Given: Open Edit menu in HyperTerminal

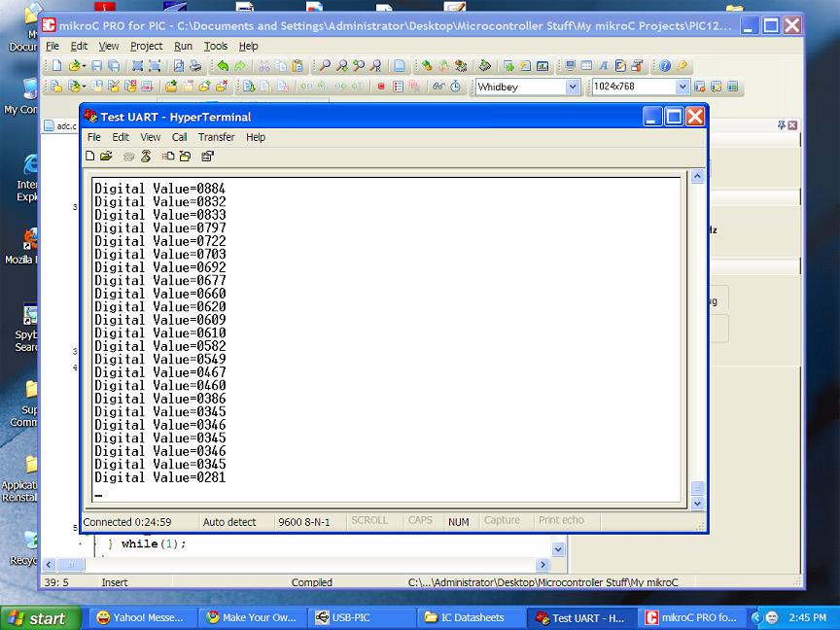Looking at the screenshot, I should (121, 137).
